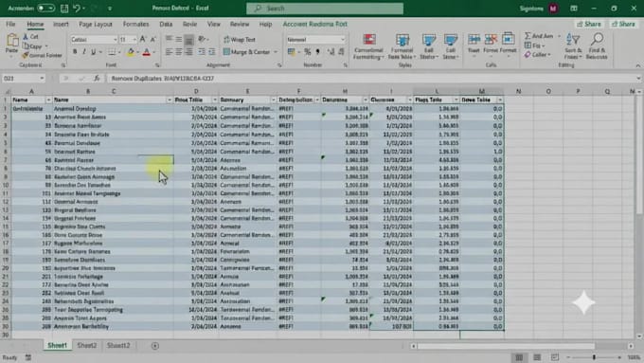Viewport: 644px width, 363px height.
Task: Open the font color dropdown arrow
Action: [x=154, y=52]
